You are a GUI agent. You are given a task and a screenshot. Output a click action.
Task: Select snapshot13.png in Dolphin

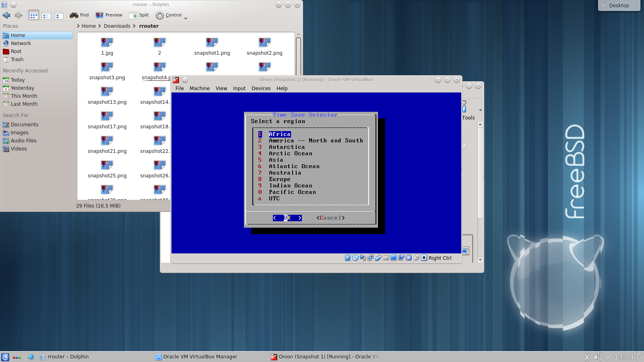point(107,95)
